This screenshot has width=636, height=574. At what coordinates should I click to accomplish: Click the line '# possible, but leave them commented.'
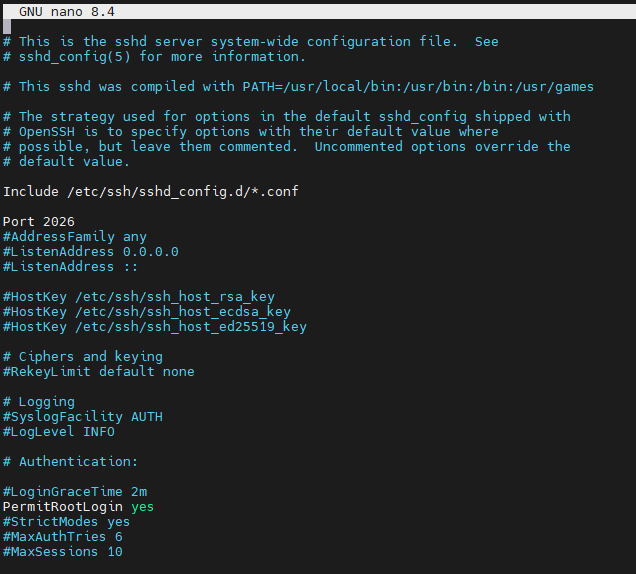click(x=287, y=147)
